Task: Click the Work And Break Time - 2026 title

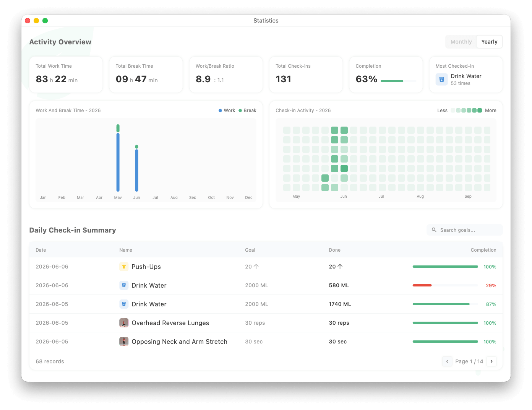Action: pos(68,111)
